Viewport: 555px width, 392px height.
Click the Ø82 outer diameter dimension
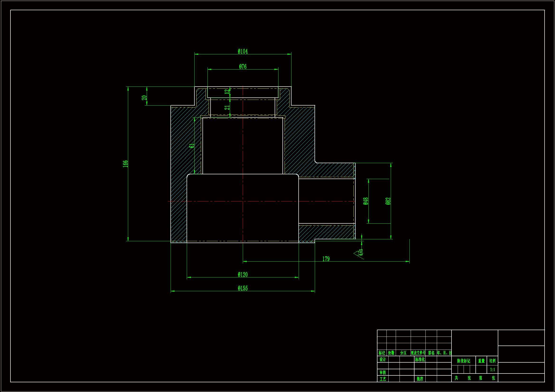coord(388,201)
